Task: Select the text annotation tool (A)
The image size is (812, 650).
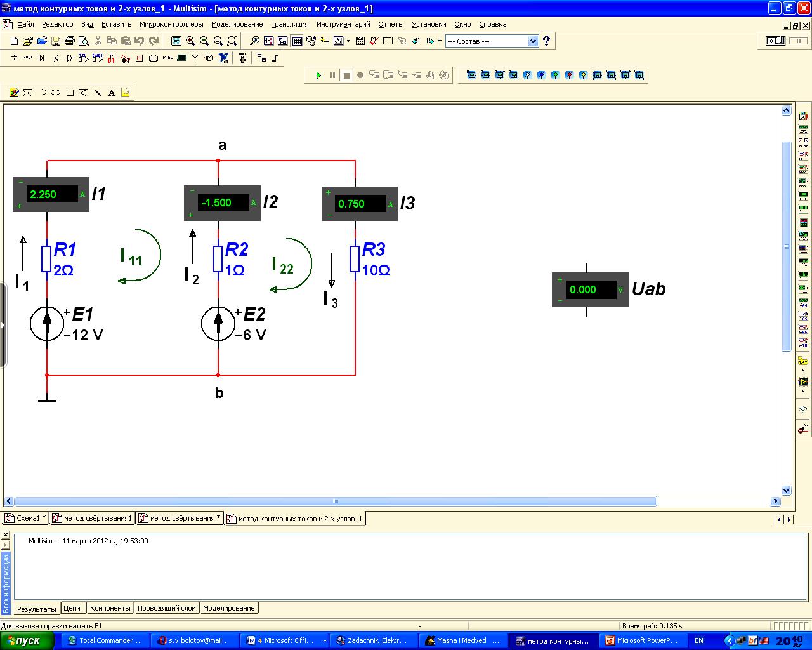Action: pos(112,93)
